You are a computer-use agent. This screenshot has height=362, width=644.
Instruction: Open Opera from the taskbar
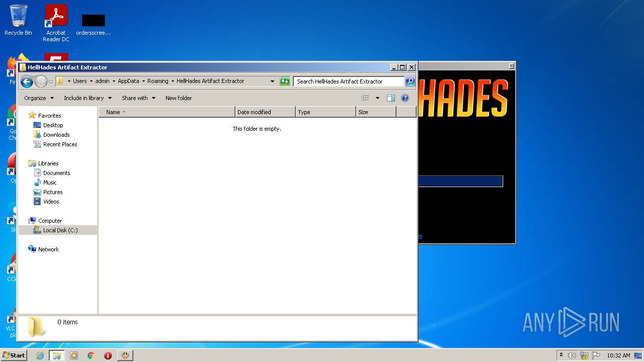tap(108, 355)
